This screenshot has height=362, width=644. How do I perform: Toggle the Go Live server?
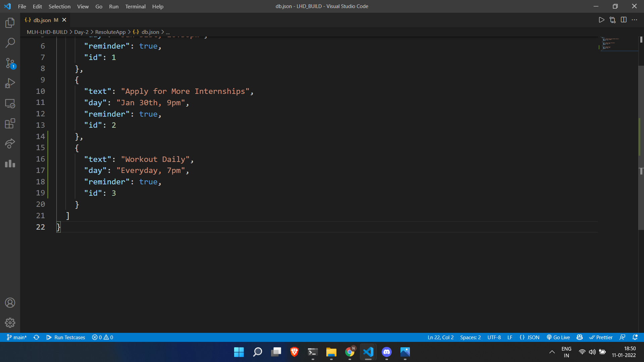coord(558,338)
